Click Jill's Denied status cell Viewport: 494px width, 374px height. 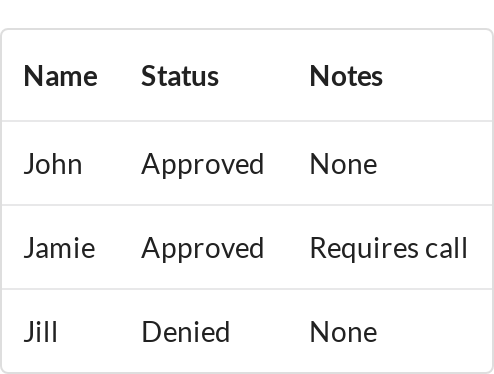[x=186, y=332]
